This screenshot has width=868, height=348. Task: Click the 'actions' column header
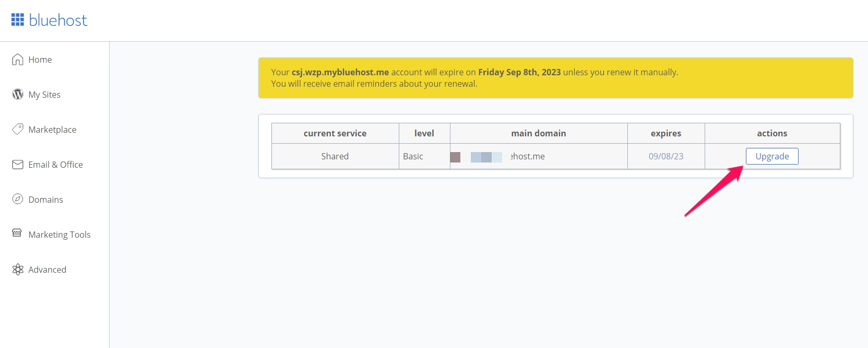point(772,133)
